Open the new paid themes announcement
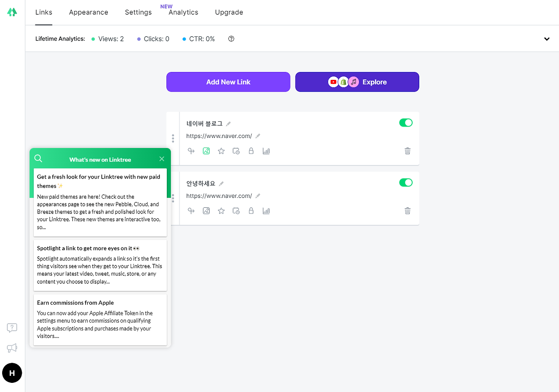Screen dimensions: 559x392 (x=100, y=202)
